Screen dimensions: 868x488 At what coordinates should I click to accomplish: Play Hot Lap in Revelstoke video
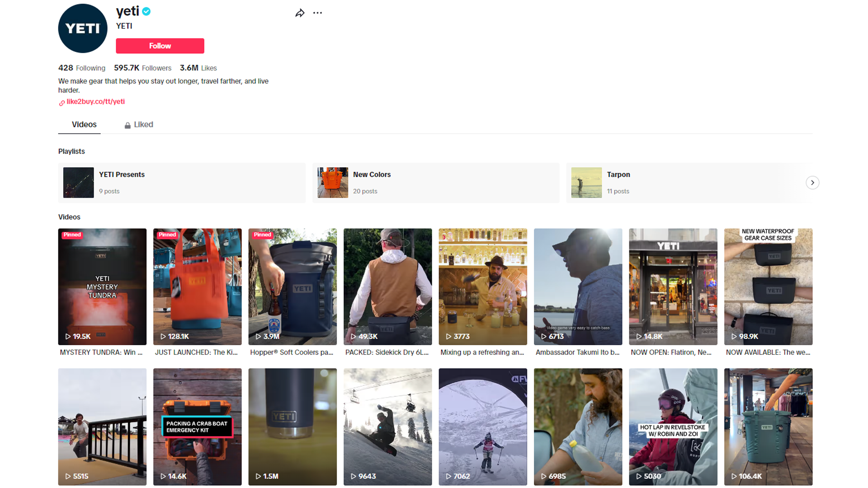tap(673, 427)
